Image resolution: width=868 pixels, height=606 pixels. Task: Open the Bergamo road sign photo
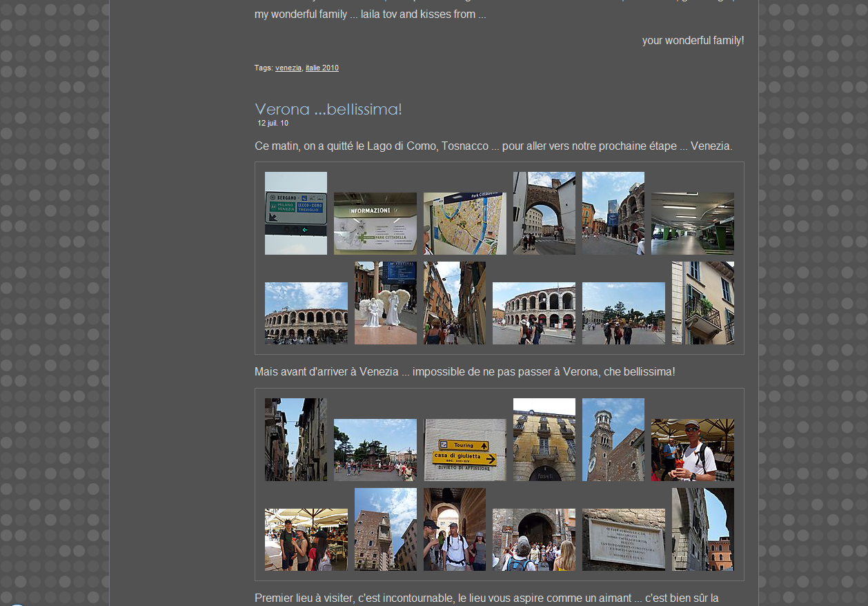(295, 213)
